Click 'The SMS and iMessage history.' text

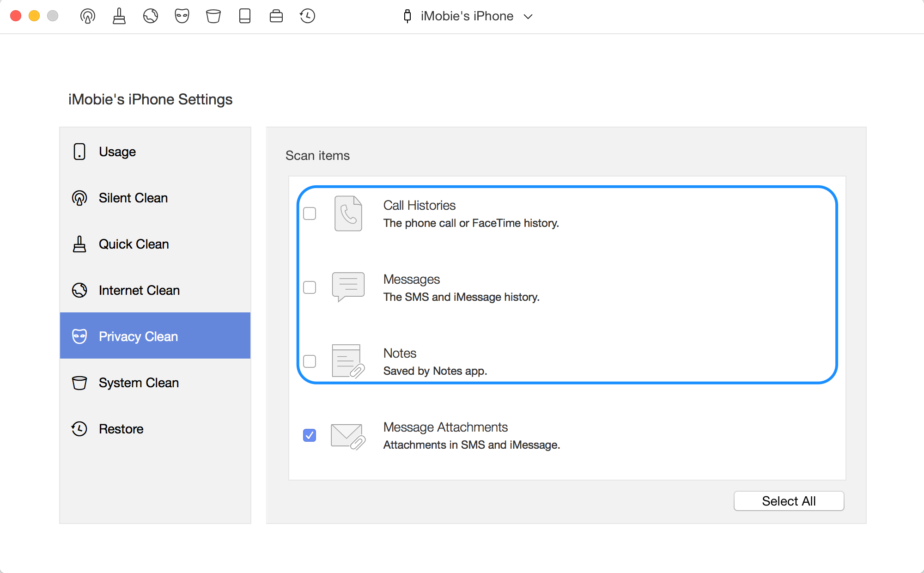tap(462, 297)
